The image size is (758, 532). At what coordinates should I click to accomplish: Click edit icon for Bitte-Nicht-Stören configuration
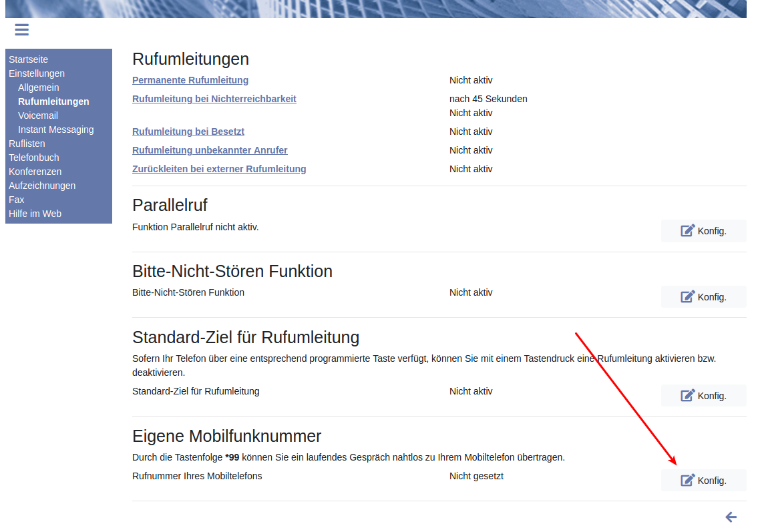[x=688, y=296]
